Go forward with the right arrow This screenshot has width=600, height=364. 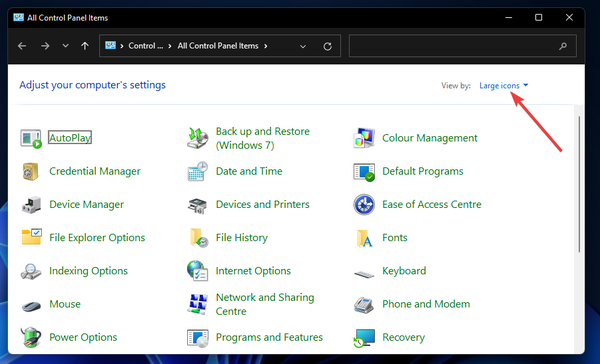coord(45,46)
